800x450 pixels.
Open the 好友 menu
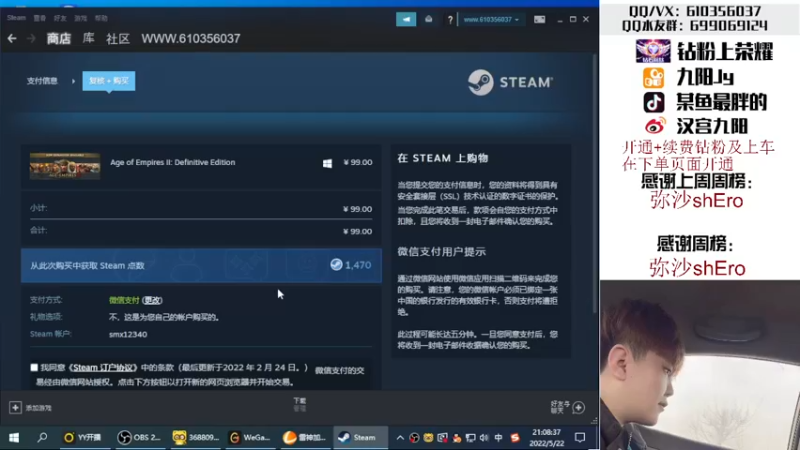(x=60, y=18)
